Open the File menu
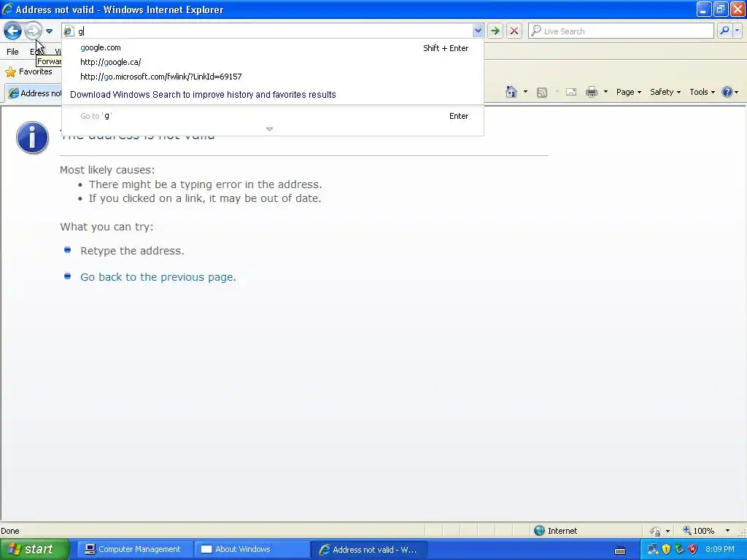The width and height of the screenshot is (747, 560). point(13,52)
